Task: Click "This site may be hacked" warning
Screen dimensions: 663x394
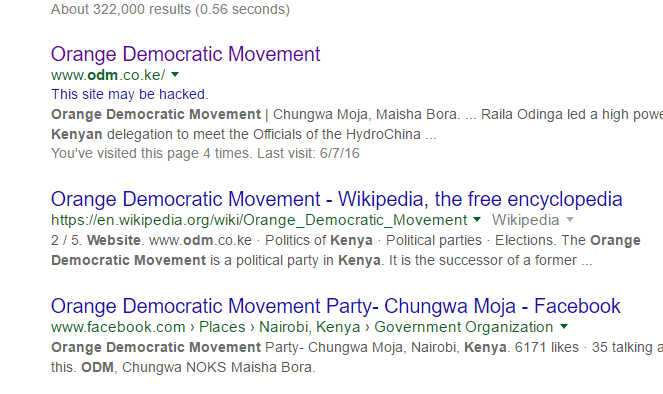Action: 130,94
